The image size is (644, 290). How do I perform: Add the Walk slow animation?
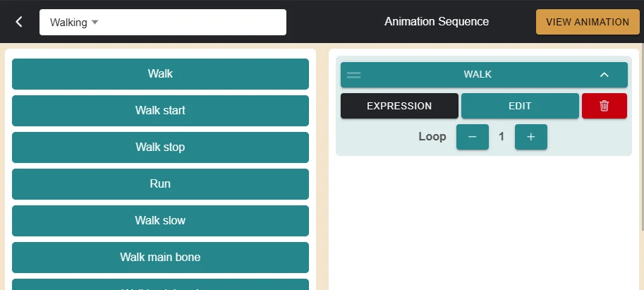click(160, 221)
